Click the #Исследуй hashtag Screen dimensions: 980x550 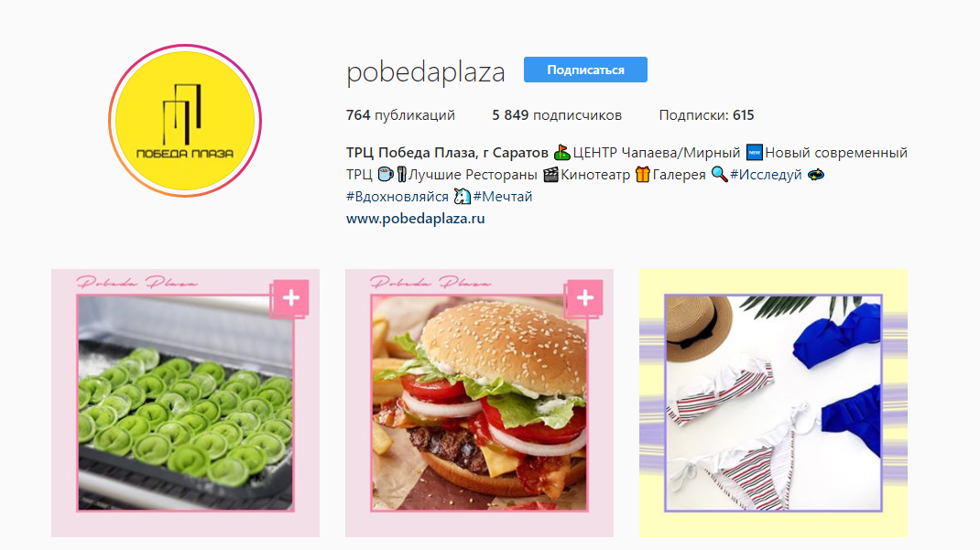[x=766, y=175]
